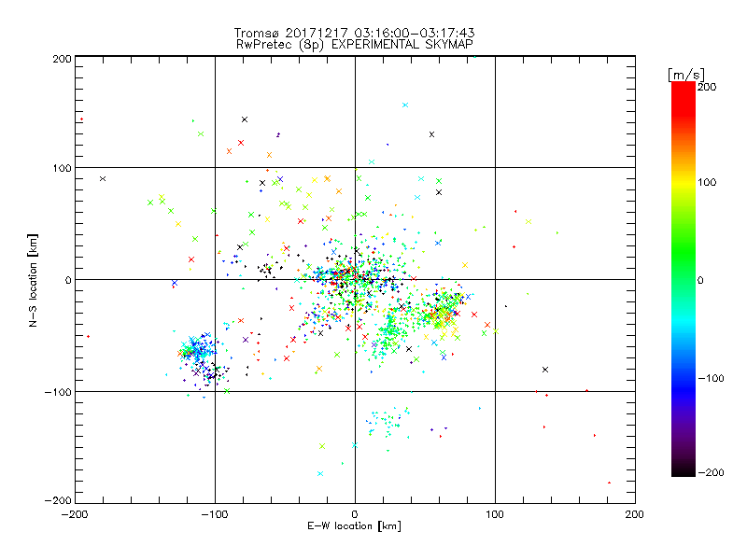This screenshot has width=747, height=560.
Task: Click the N-S axis tick label '0'
Action: pos(68,280)
